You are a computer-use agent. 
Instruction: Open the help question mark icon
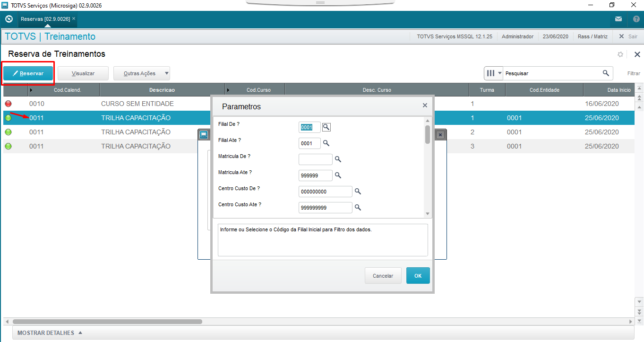tap(636, 19)
